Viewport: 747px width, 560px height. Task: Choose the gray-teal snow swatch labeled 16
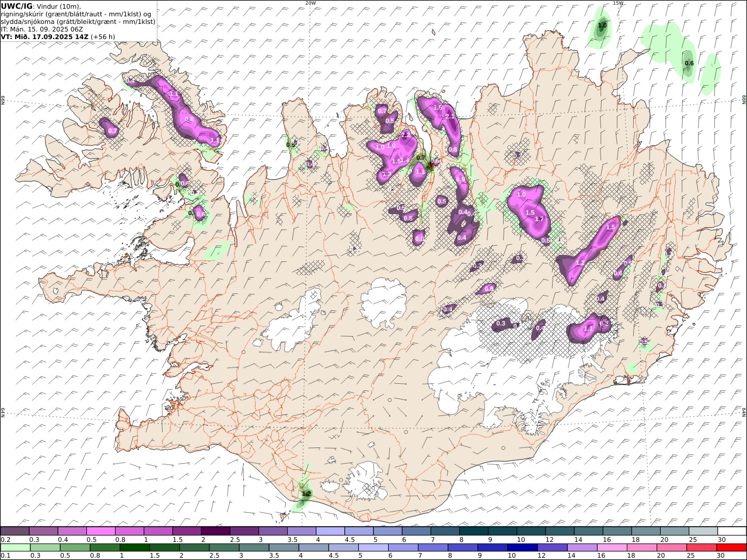617,531
